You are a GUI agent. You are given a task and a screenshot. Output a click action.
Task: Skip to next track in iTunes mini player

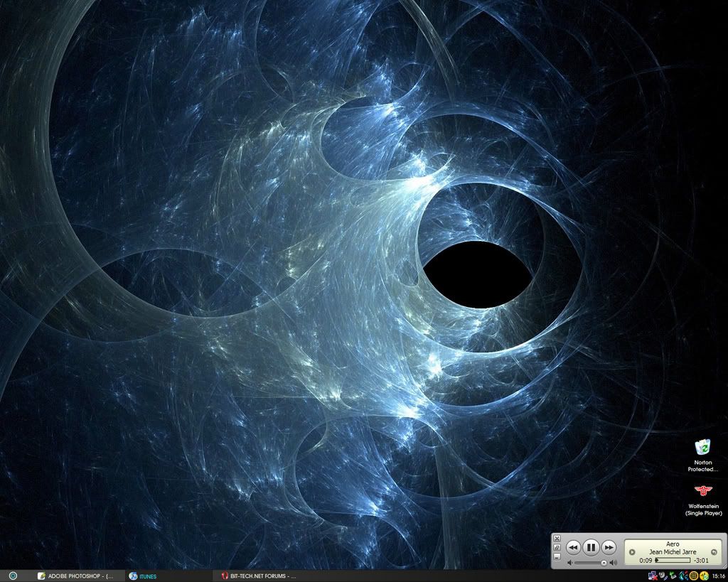coord(609,548)
